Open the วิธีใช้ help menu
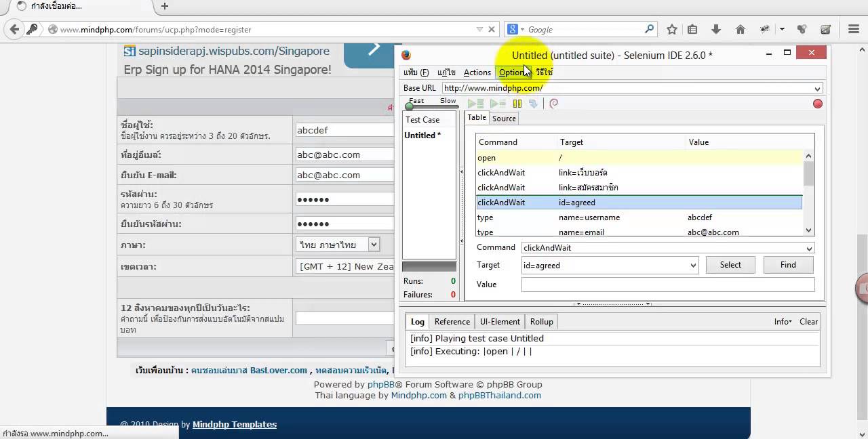868x439 pixels. (x=544, y=72)
